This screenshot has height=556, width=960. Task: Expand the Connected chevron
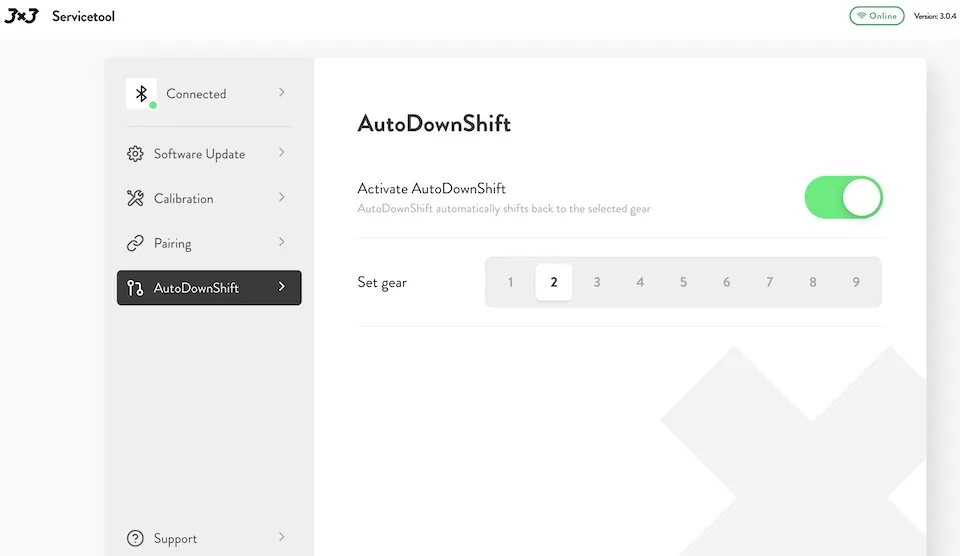coord(282,92)
